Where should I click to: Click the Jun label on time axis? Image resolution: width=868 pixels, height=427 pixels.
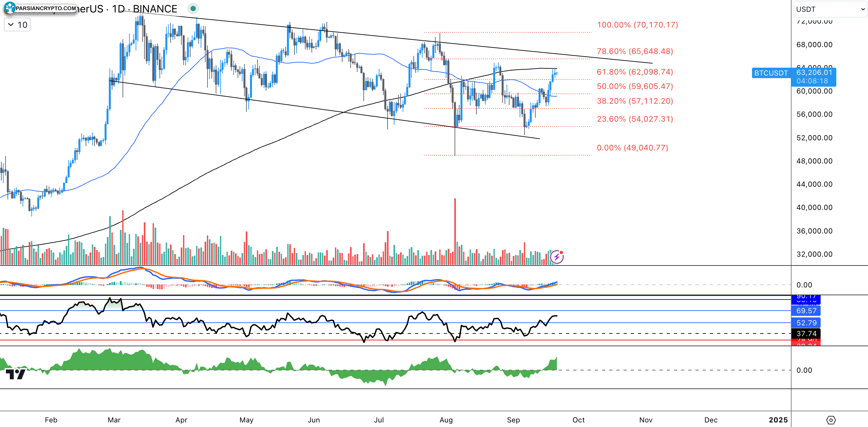(314, 420)
